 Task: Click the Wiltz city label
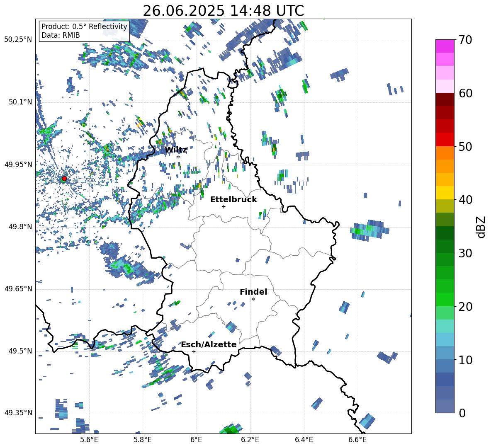click(x=176, y=150)
